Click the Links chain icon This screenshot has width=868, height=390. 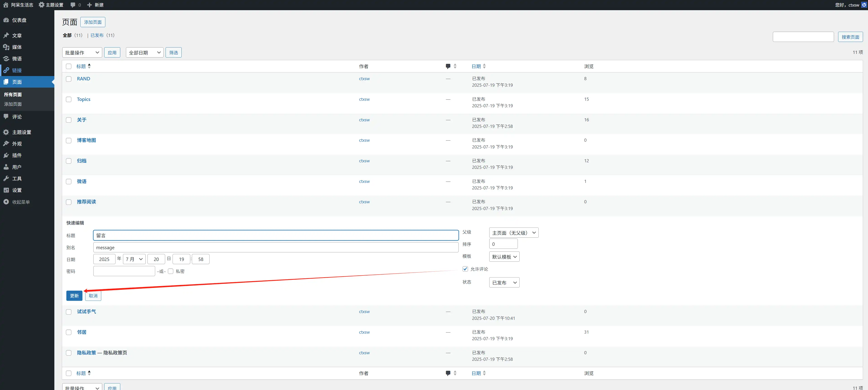click(x=6, y=70)
